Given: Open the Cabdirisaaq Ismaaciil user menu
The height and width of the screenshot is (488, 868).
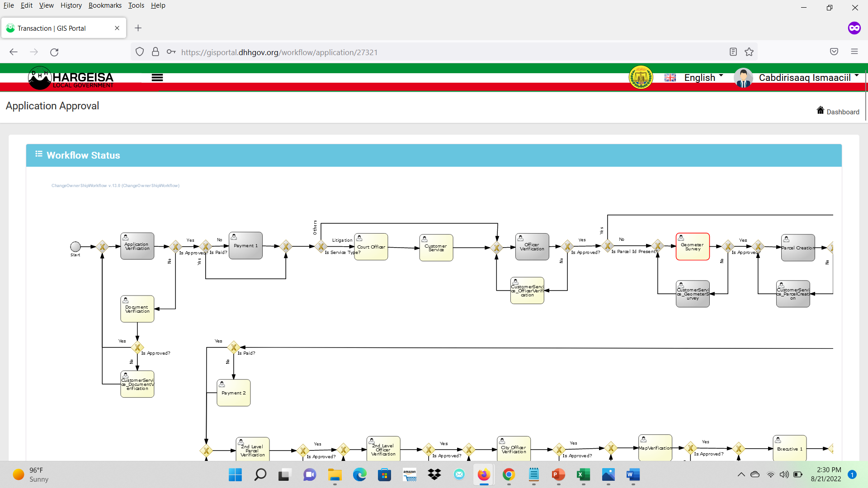Looking at the screenshot, I should [x=808, y=77].
